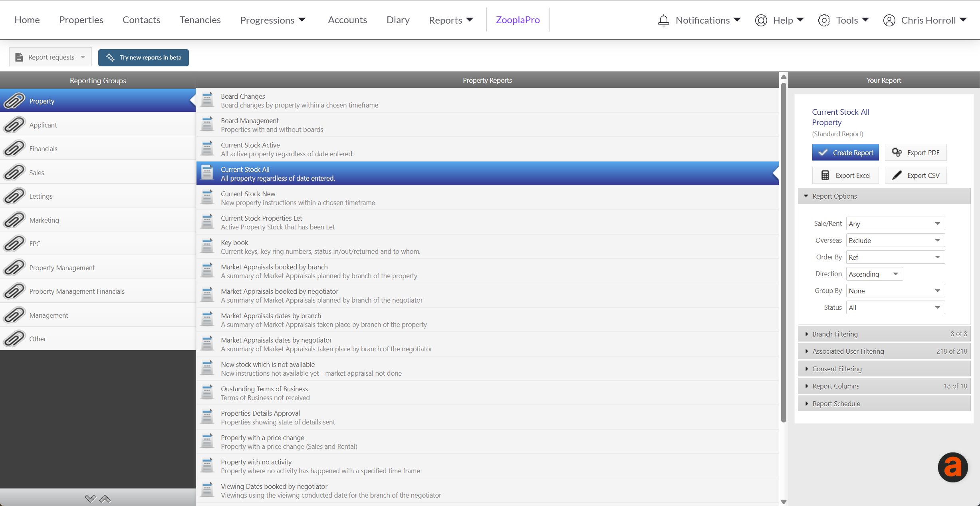Click the report icon for Board Management
The width and height of the screenshot is (980, 506).
click(x=207, y=124)
